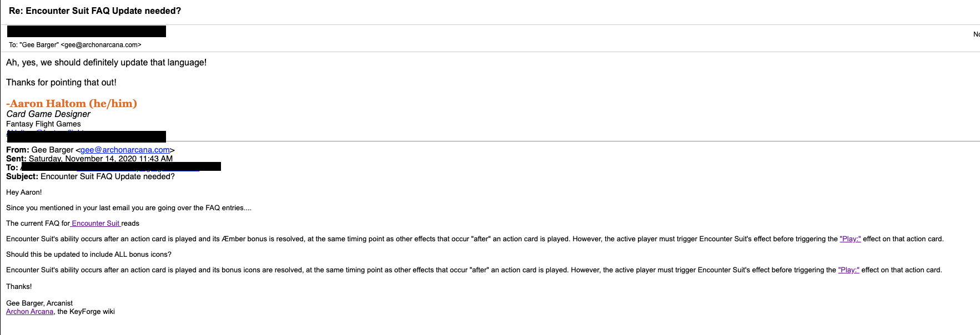The height and width of the screenshot is (335, 980).
Task: Click the "Card Game Designer" title text
Action: [48, 114]
